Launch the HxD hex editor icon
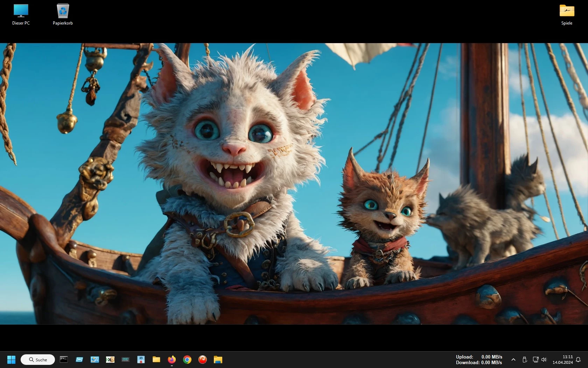Viewport: 588px width, 368px height. 110,359
